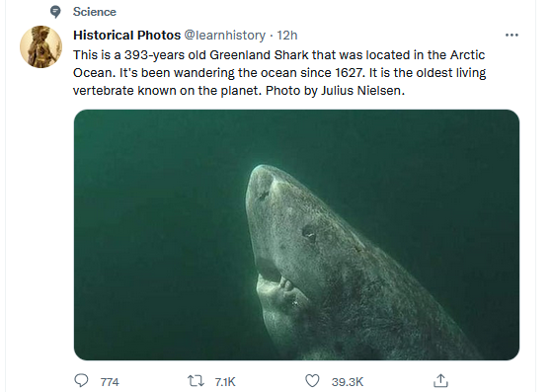Click the retweet arrows icon

(x=196, y=381)
